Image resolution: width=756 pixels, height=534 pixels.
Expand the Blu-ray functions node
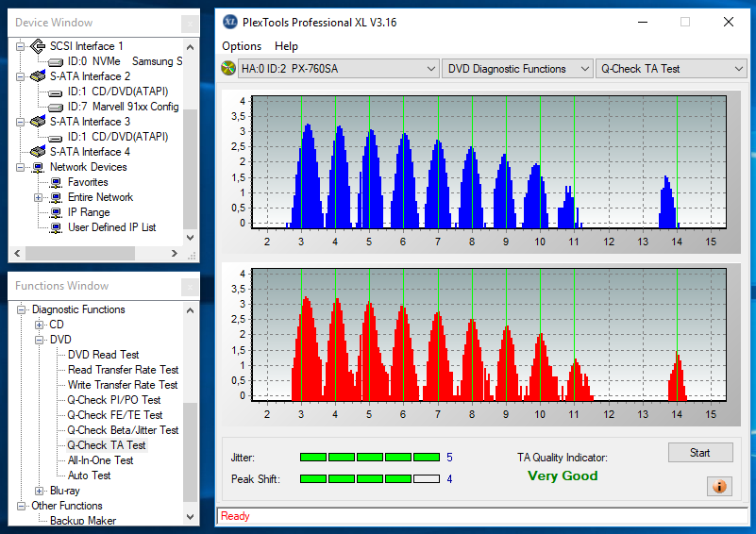(x=39, y=492)
